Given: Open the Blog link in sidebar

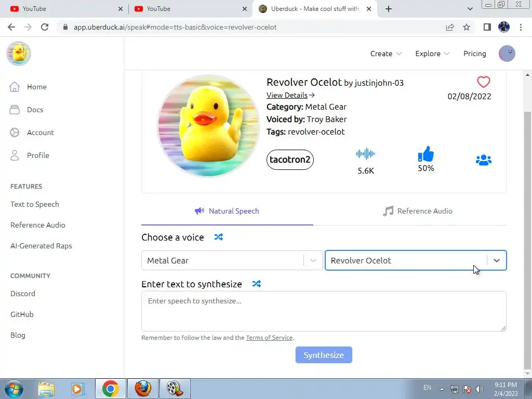Looking at the screenshot, I should coord(18,335).
